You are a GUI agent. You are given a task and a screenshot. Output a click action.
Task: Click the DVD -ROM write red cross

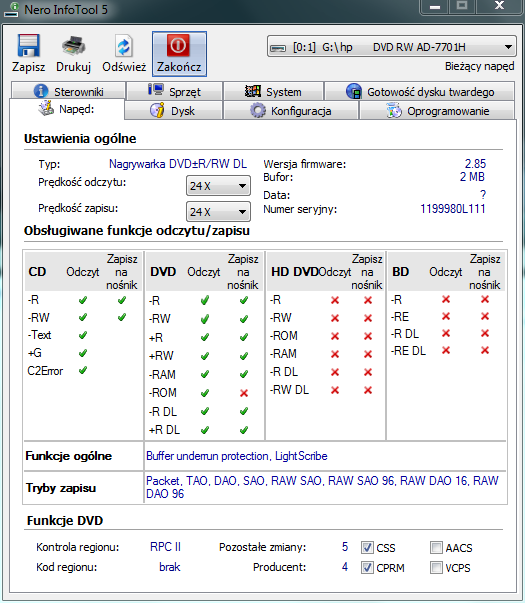coord(243,393)
